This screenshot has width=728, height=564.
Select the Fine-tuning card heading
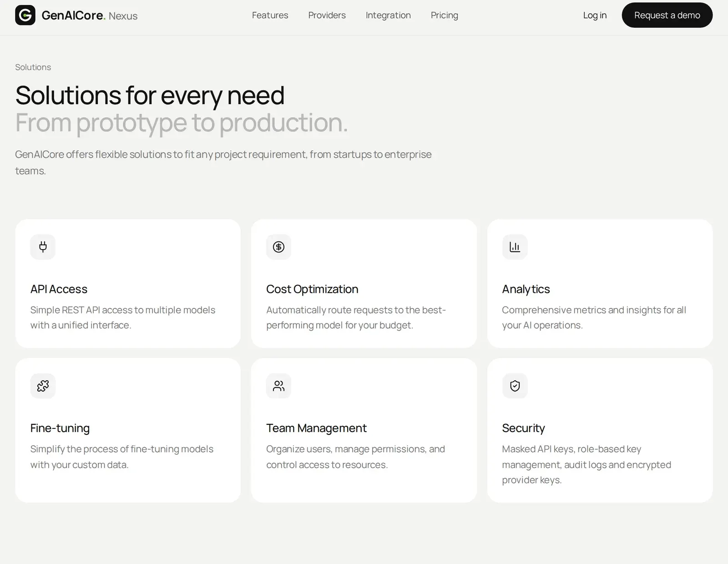(60, 428)
